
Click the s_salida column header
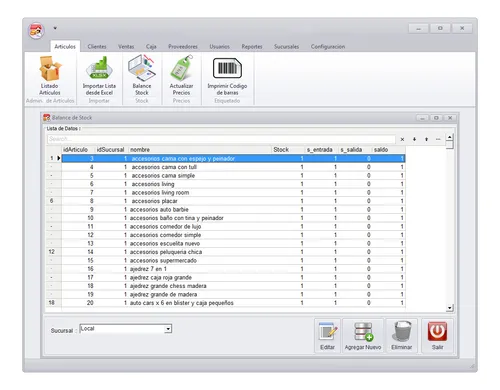355,150
